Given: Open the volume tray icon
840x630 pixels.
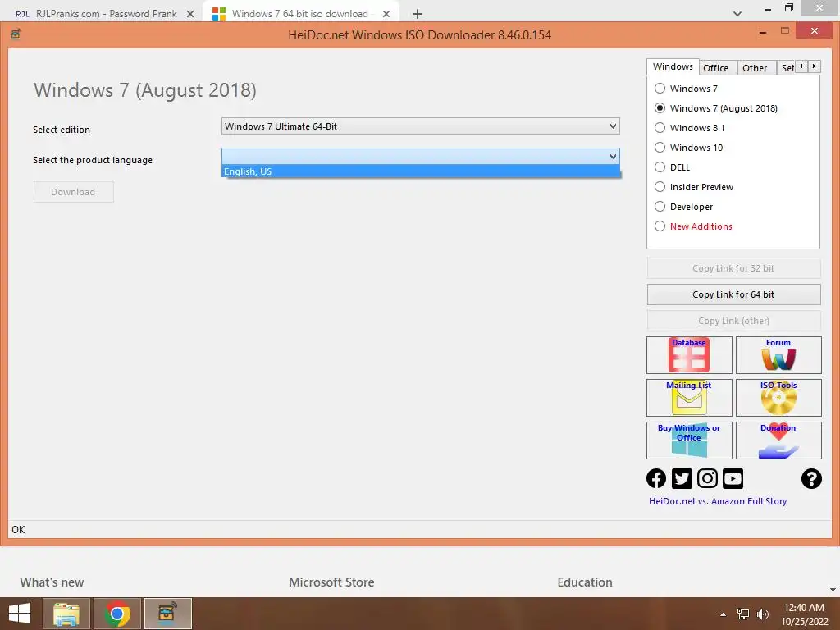Looking at the screenshot, I should (x=762, y=614).
